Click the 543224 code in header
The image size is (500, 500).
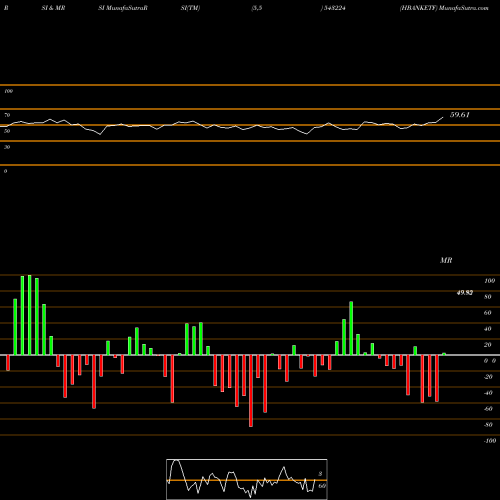[x=334, y=8]
